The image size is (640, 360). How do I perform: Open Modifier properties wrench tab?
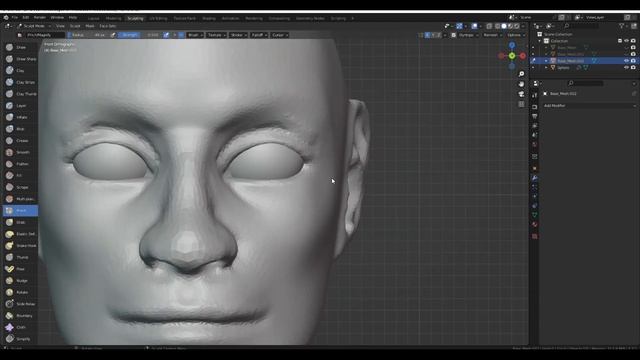[x=535, y=178]
